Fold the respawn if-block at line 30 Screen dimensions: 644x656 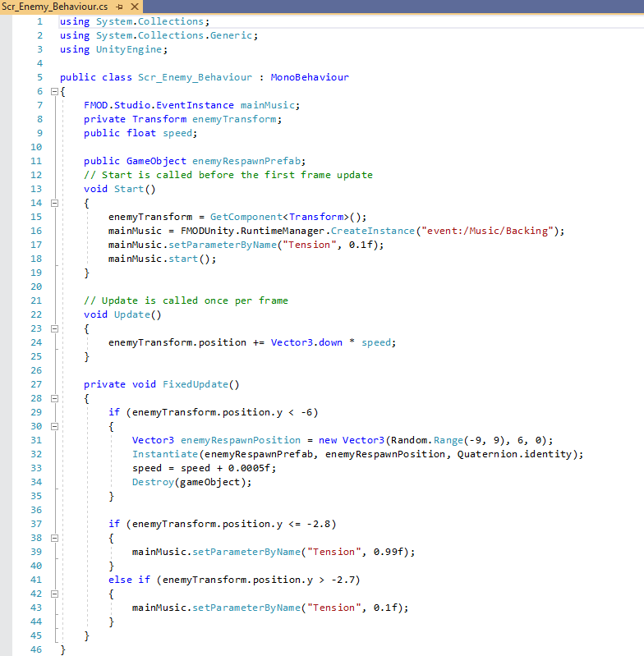(54, 426)
